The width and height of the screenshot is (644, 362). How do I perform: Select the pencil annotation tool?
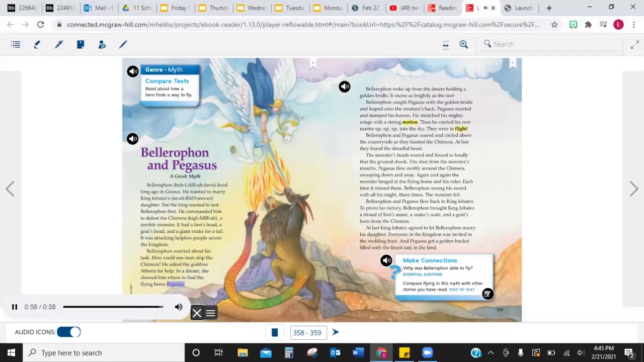[x=59, y=45]
